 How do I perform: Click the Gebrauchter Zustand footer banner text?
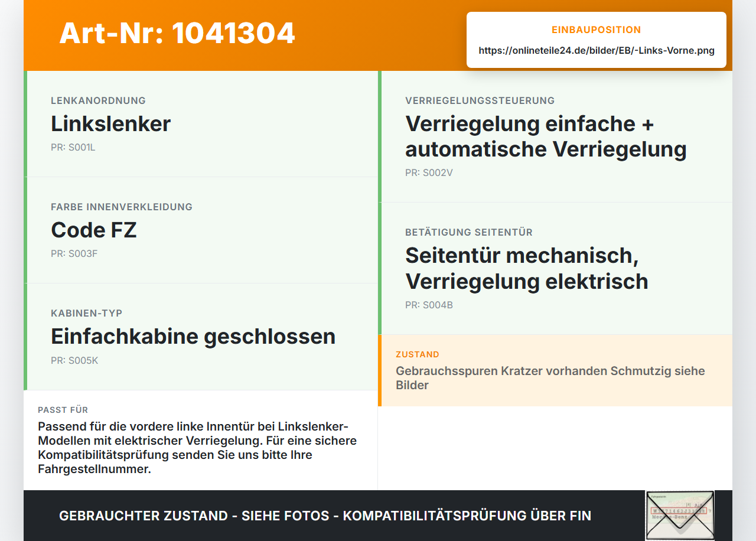pos(325,516)
